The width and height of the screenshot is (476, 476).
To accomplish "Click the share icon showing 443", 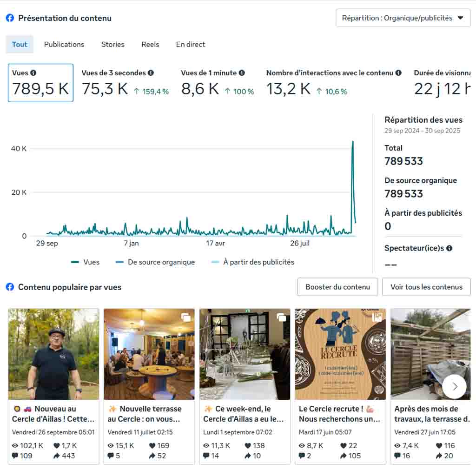I will pyautogui.click(x=56, y=456).
